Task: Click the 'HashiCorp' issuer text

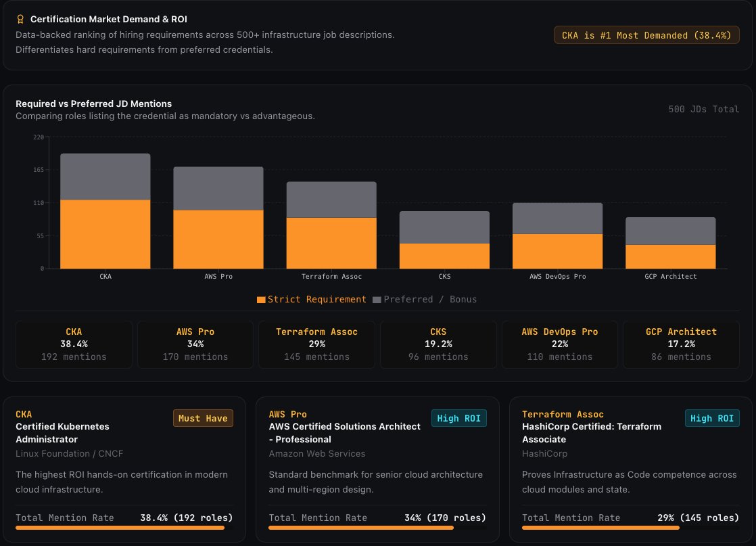Action: pos(545,453)
